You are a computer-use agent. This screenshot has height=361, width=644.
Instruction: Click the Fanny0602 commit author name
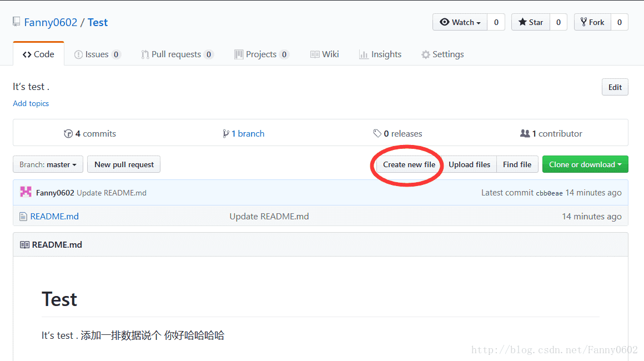click(55, 193)
